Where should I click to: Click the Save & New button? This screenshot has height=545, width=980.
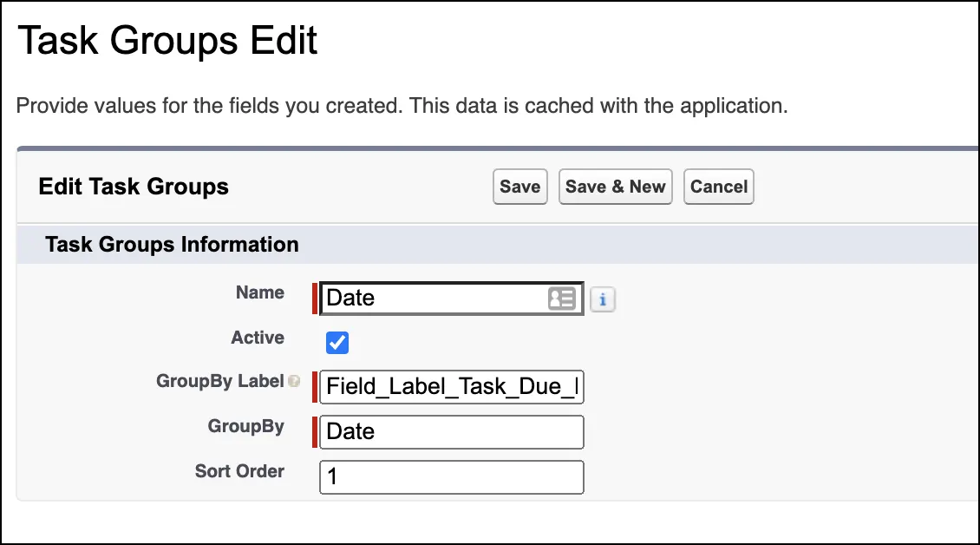[615, 187]
